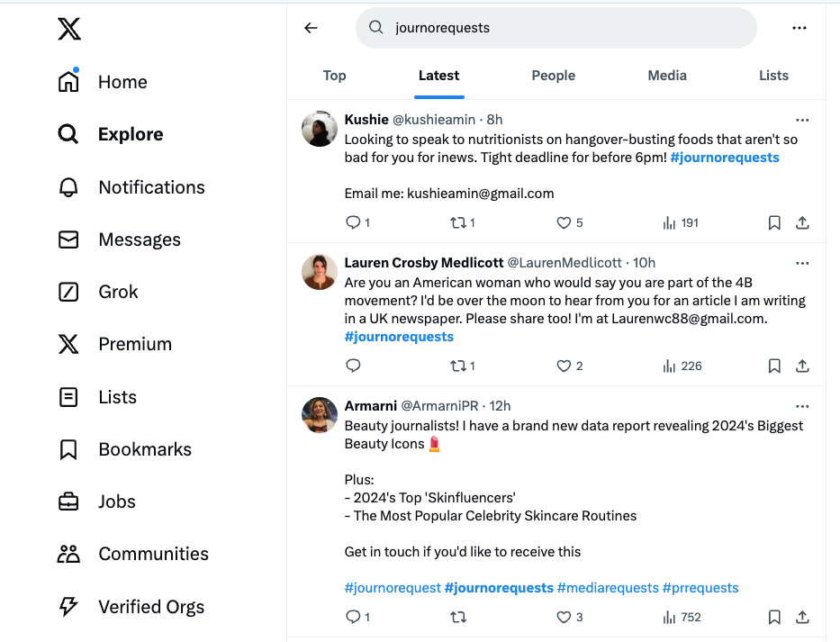The width and height of the screenshot is (840, 642).
Task: Open the more options menu on Kushie's tweet
Action: 802,119
